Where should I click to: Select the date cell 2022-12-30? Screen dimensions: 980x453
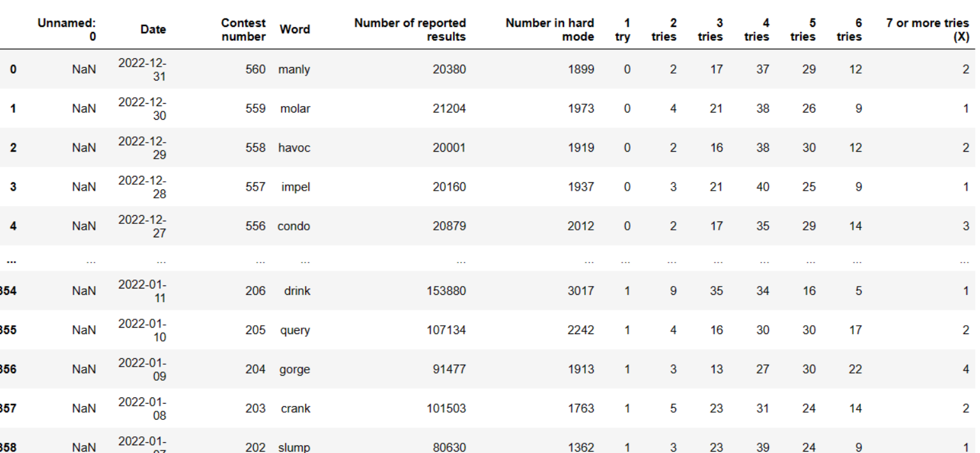[142, 109]
